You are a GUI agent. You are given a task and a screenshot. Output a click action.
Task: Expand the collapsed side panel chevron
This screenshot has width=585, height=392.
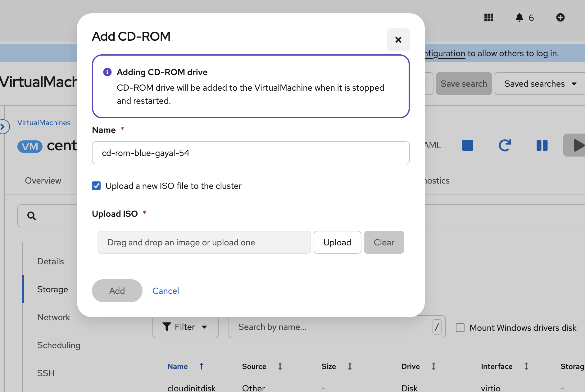coord(3,127)
